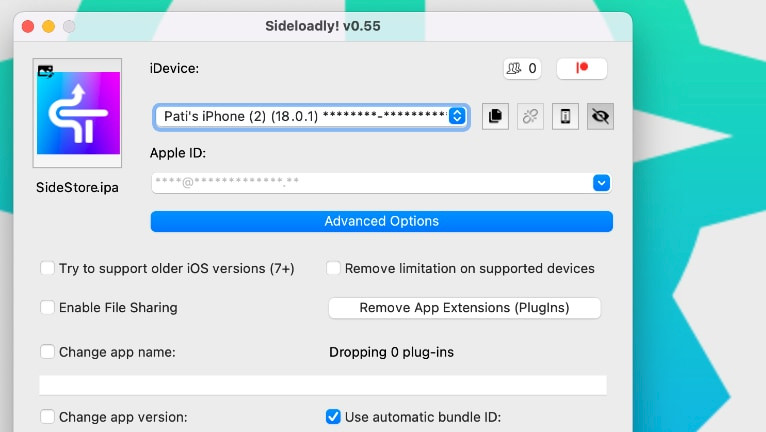The width and height of the screenshot is (766, 432).
Task: Click the Patreon button with red logo
Action: coord(582,68)
